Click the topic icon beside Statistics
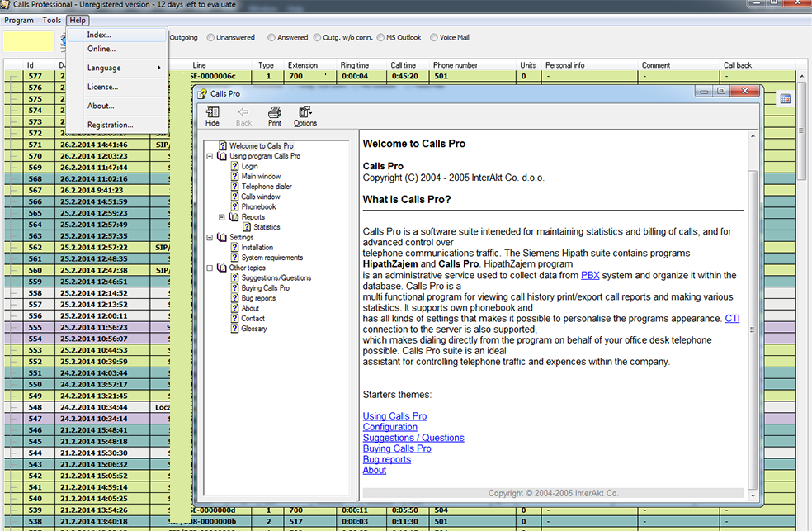The height and width of the screenshot is (531, 812). click(x=247, y=227)
